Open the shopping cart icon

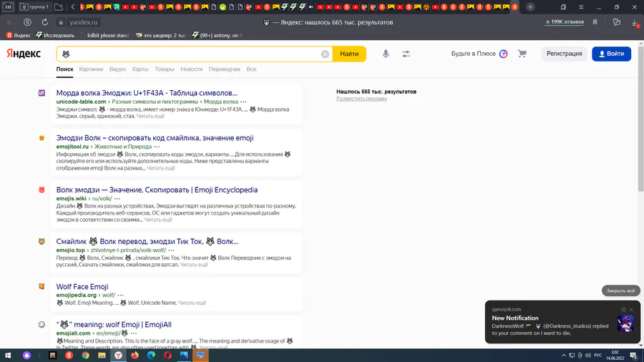pyautogui.click(x=522, y=54)
